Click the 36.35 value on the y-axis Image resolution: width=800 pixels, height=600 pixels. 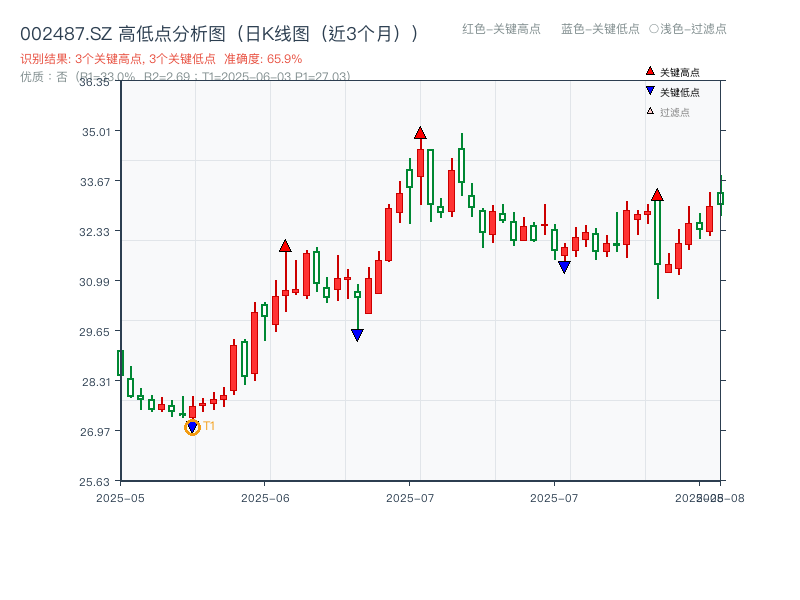click(95, 84)
